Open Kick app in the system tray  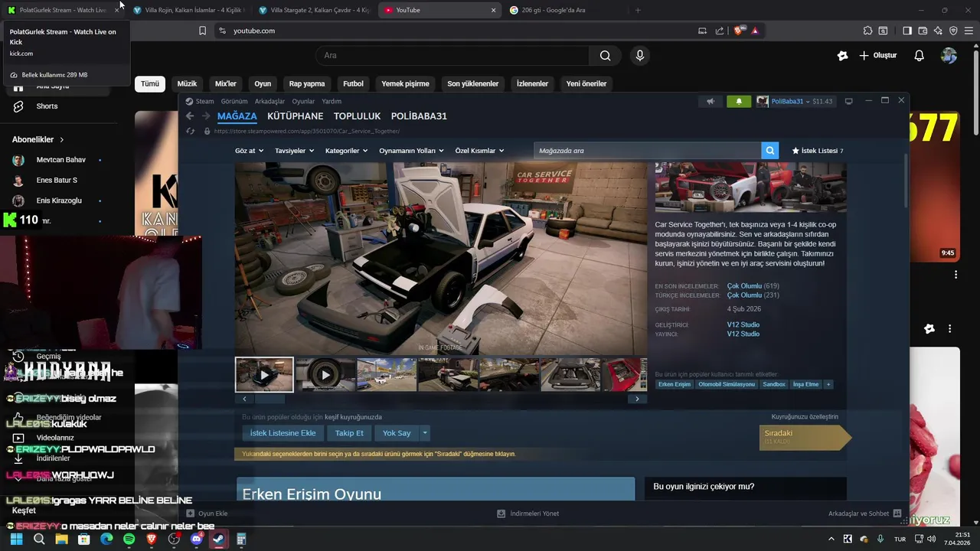(x=848, y=539)
